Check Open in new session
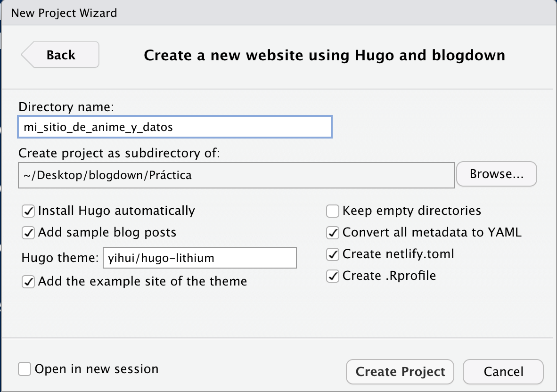The width and height of the screenshot is (557, 392). pos(25,369)
